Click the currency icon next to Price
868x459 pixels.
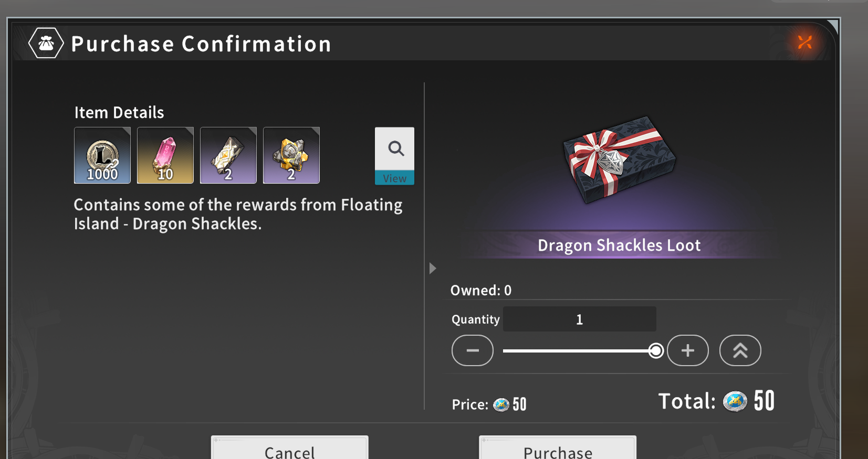pos(501,404)
